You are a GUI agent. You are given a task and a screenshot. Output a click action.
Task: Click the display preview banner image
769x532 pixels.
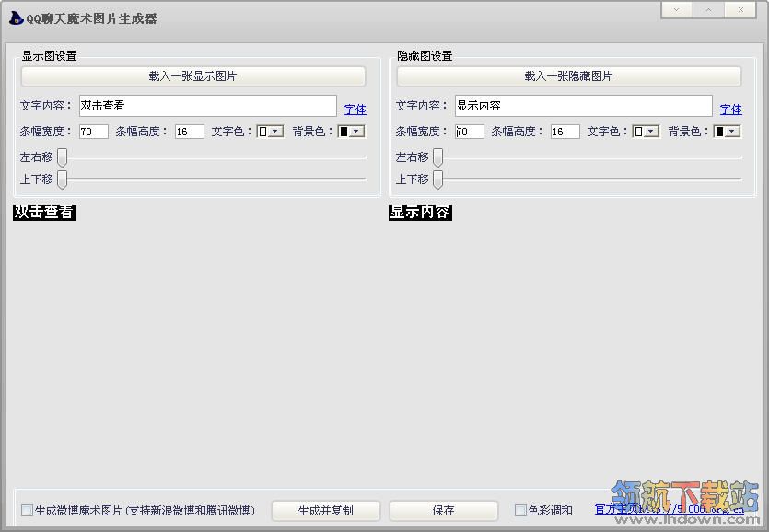coord(44,213)
